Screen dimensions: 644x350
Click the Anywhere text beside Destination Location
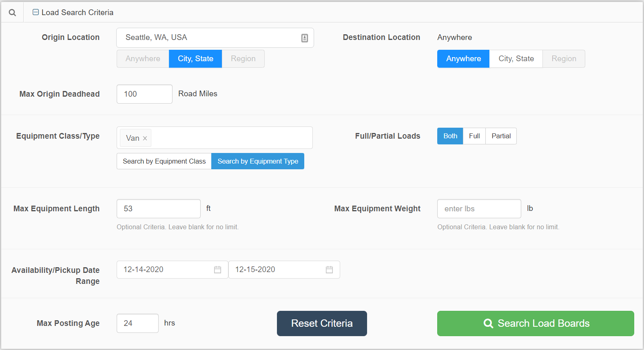click(x=455, y=38)
